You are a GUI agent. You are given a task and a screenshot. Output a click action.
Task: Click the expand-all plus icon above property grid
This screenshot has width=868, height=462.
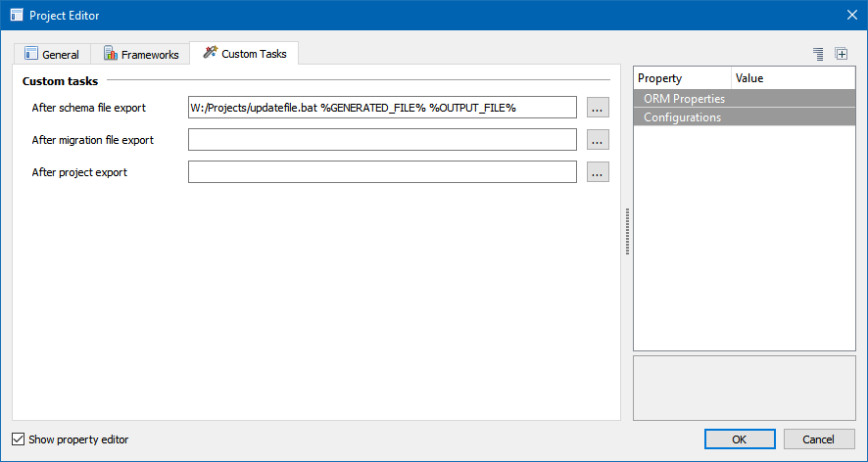pos(842,54)
